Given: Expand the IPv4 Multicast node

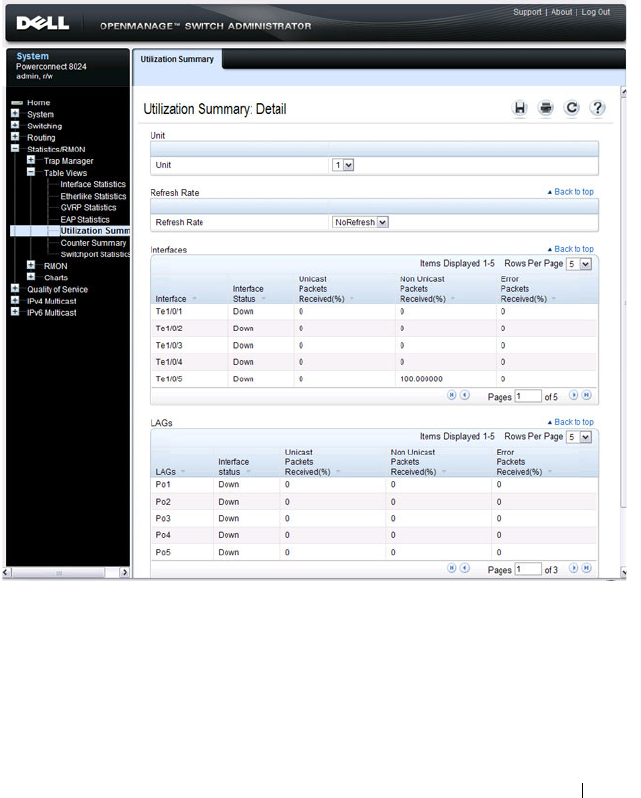Looking at the screenshot, I should (x=15, y=300).
